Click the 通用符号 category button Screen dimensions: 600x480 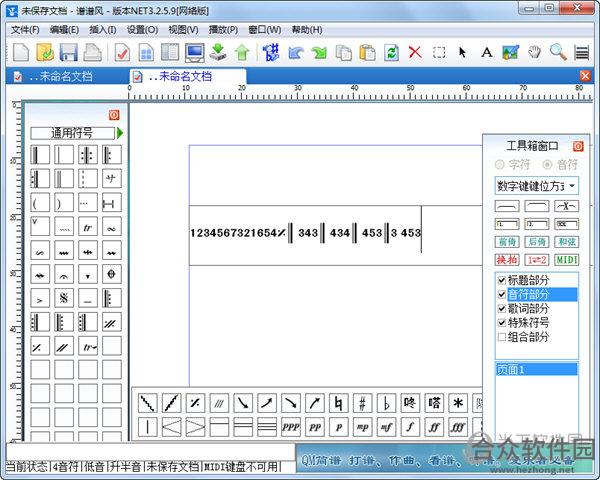pyautogui.click(x=72, y=133)
